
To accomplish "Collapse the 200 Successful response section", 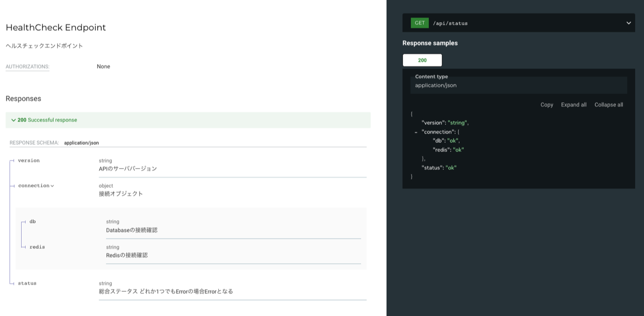I will tap(13, 120).
